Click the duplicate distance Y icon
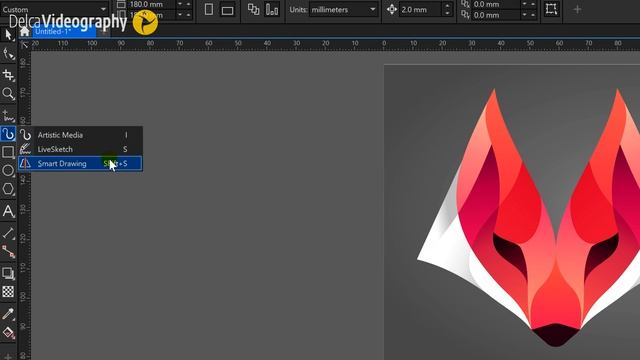The width and height of the screenshot is (640, 360). 465,15
